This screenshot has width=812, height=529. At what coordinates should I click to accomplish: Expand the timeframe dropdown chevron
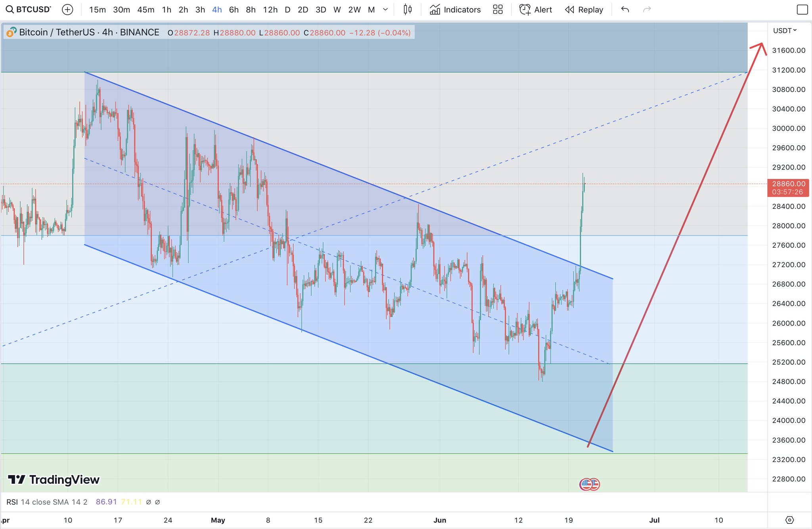(385, 10)
